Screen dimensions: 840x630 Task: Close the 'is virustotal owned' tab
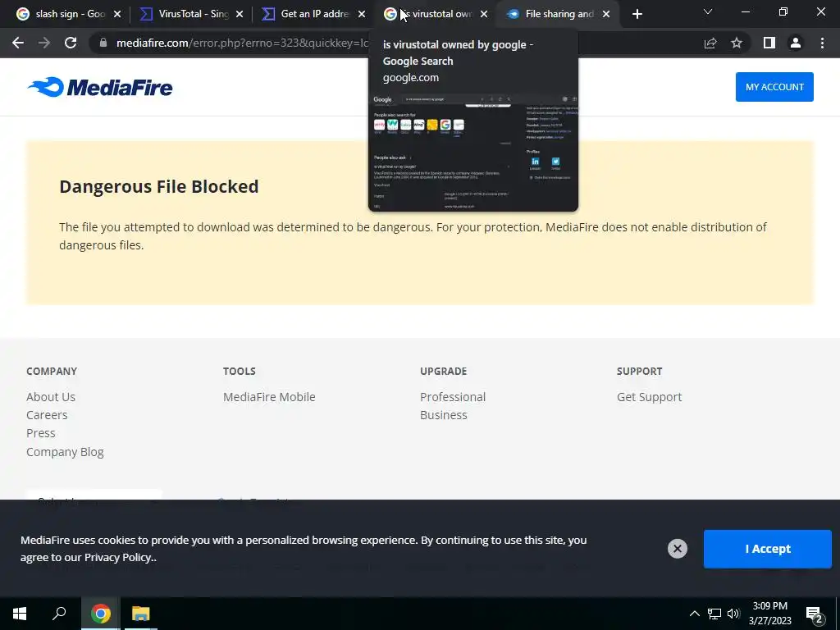click(484, 15)
